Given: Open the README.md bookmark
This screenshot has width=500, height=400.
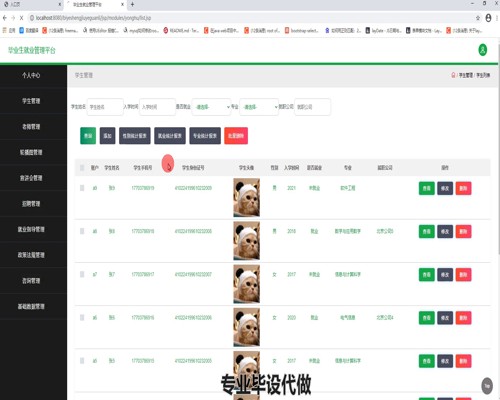Looking at the screenshot, I should coord(181,31).
